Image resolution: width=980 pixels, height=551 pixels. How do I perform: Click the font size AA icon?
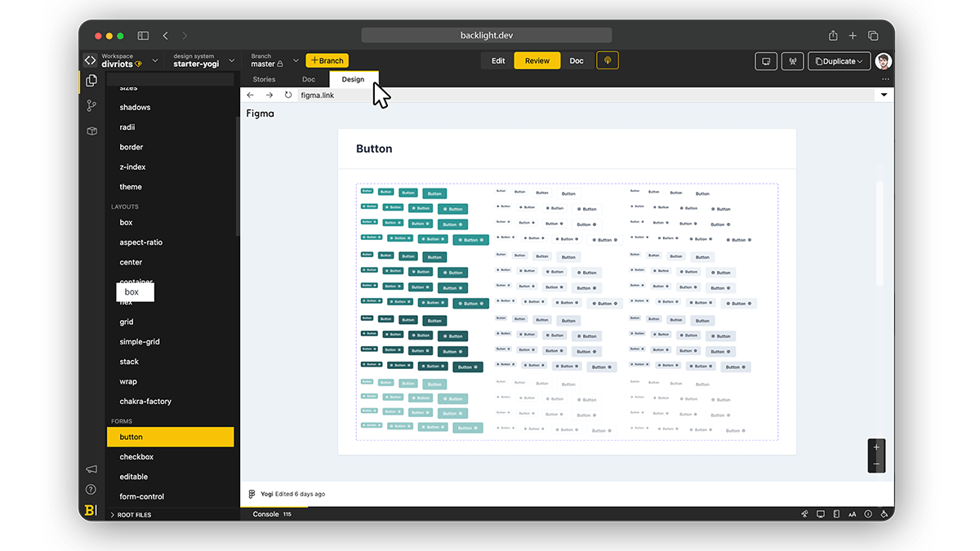[853, 514]
